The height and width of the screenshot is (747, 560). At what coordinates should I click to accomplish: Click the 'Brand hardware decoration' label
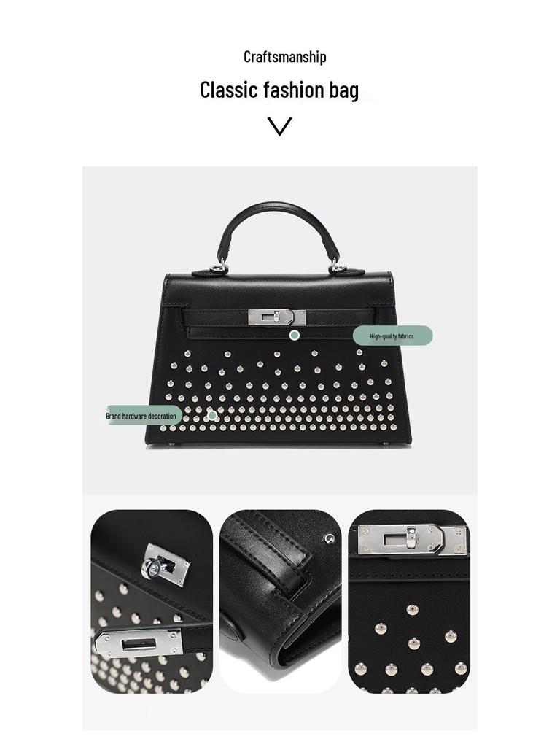[141, 416]
